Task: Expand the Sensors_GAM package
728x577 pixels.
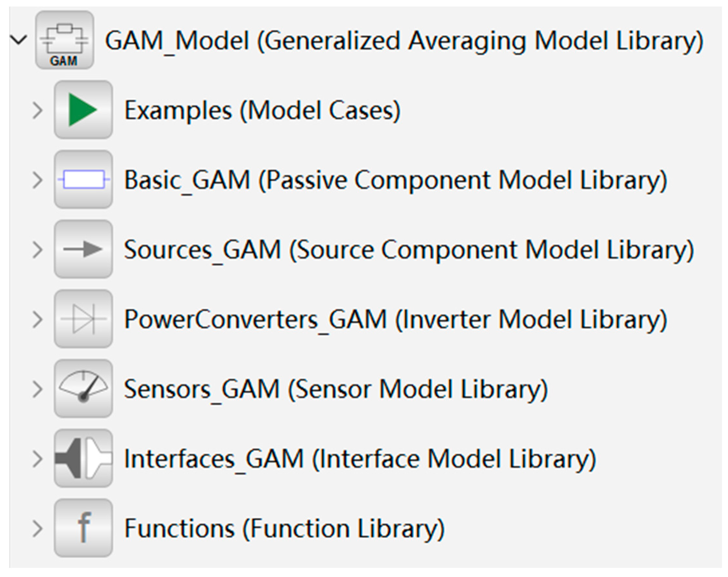Action: pos(37,389)
